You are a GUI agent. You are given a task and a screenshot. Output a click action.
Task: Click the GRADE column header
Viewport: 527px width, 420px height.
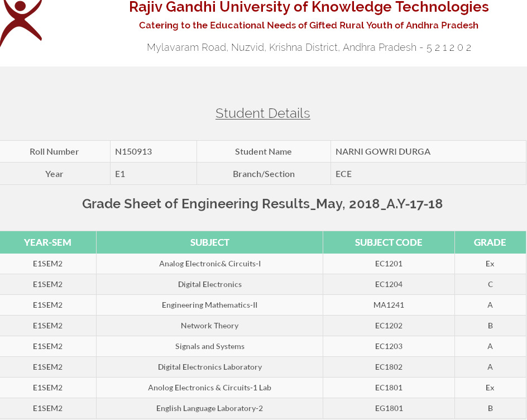pos(490,242)
